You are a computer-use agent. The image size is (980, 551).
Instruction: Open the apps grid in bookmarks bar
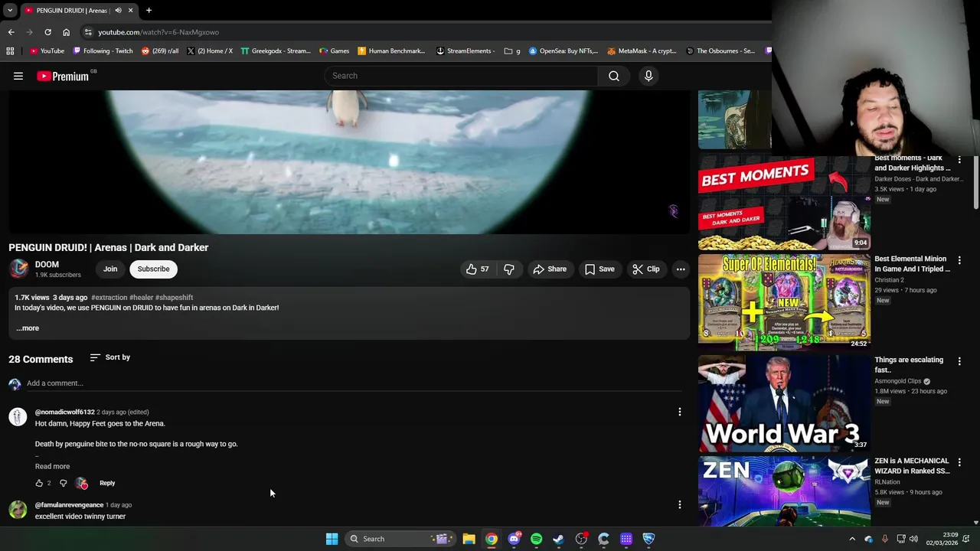[x=10, y=51]
